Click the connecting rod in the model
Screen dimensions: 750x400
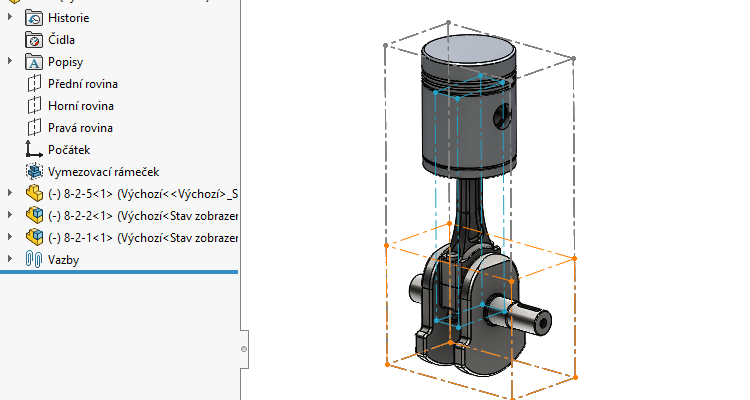[x=469, y=213]
